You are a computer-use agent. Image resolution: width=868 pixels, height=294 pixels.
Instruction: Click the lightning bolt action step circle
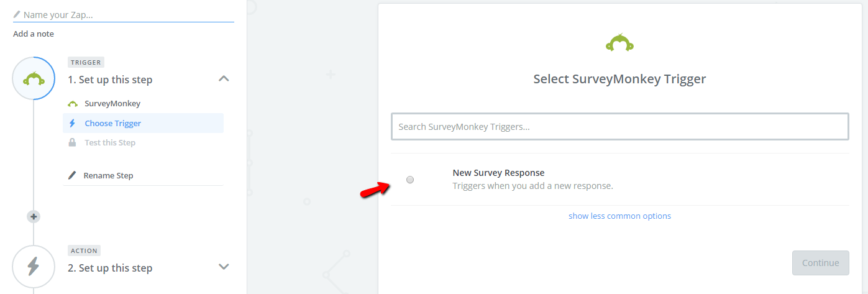click(x=34, y=267)
